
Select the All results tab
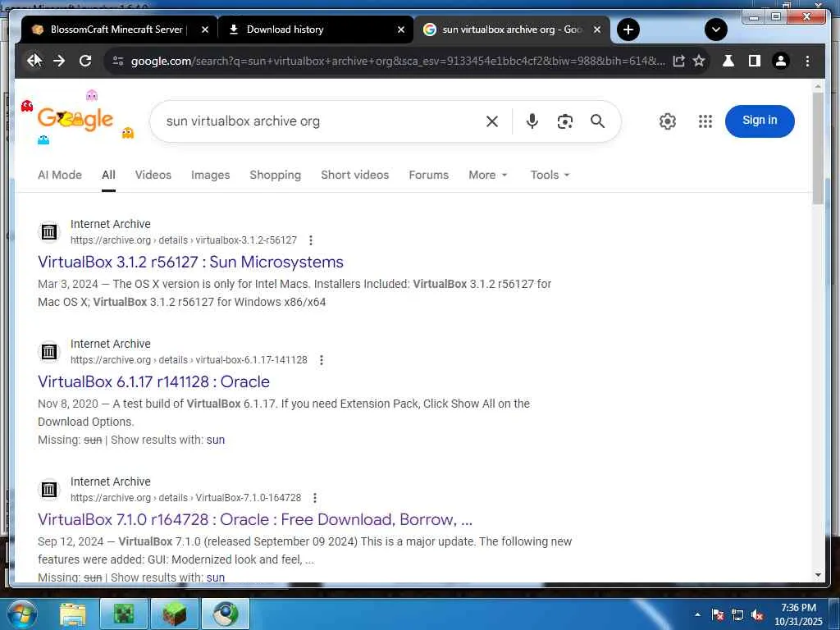[108, 175]
